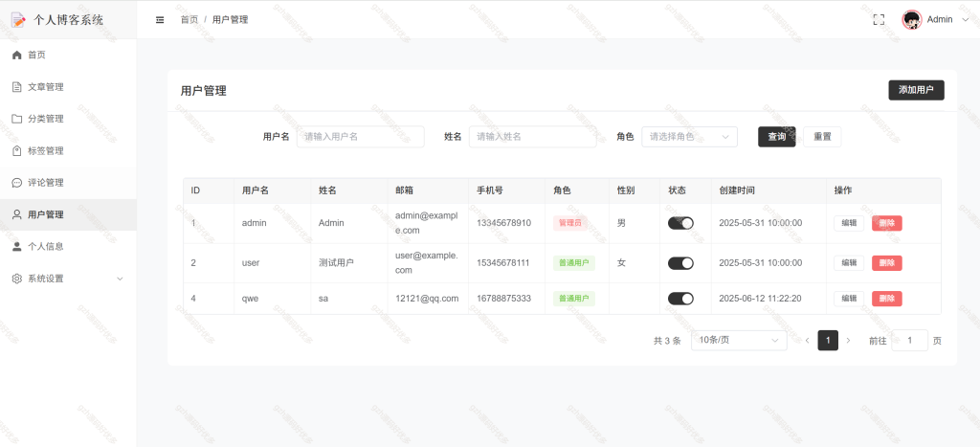Click the 普通用户 tag in qwe row
The image size is (980, 447).
[574, 299]
